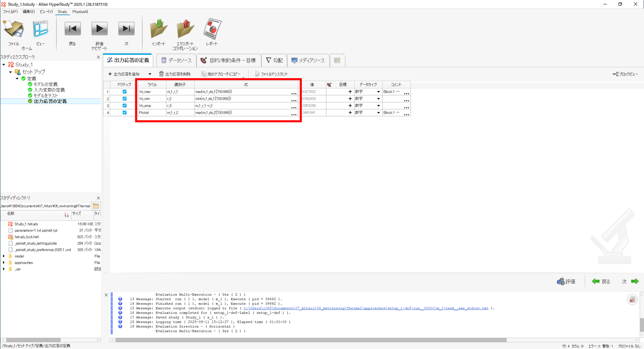Click the 戻る skip-back navigation icon

(x=73, y=29)
